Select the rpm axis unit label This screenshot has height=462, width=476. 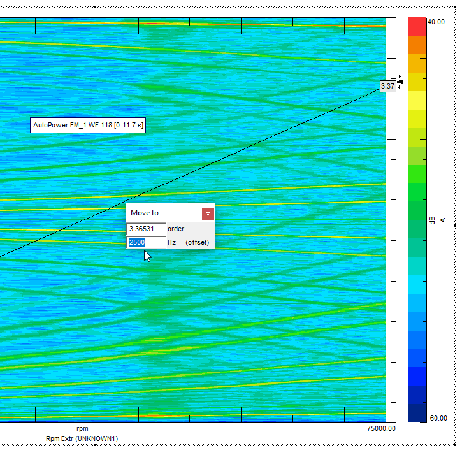[x=82, y=428]
